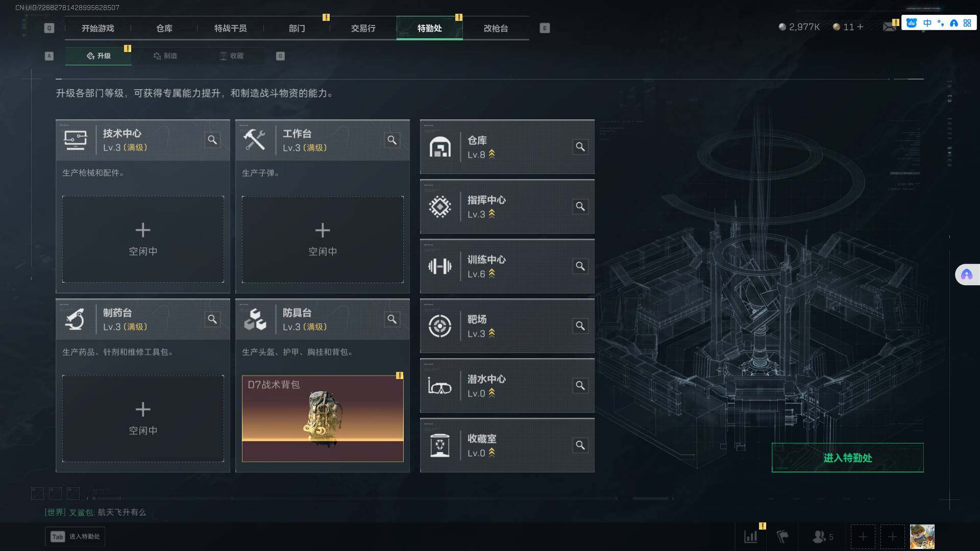Expand 收藏室 upgrade row
This screenshot has height=551, width=980.
[507, 445]
